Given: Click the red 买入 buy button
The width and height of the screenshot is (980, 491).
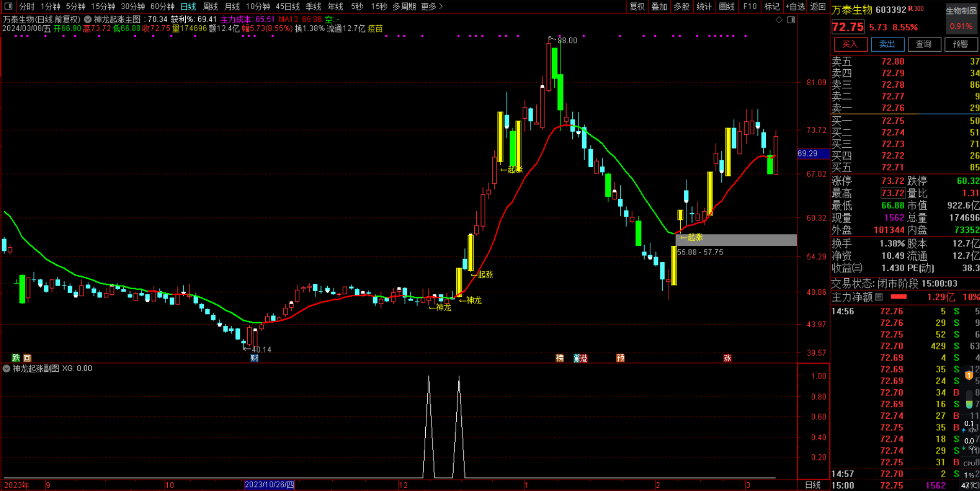Looking at the screenshot, I should (850, 44).
